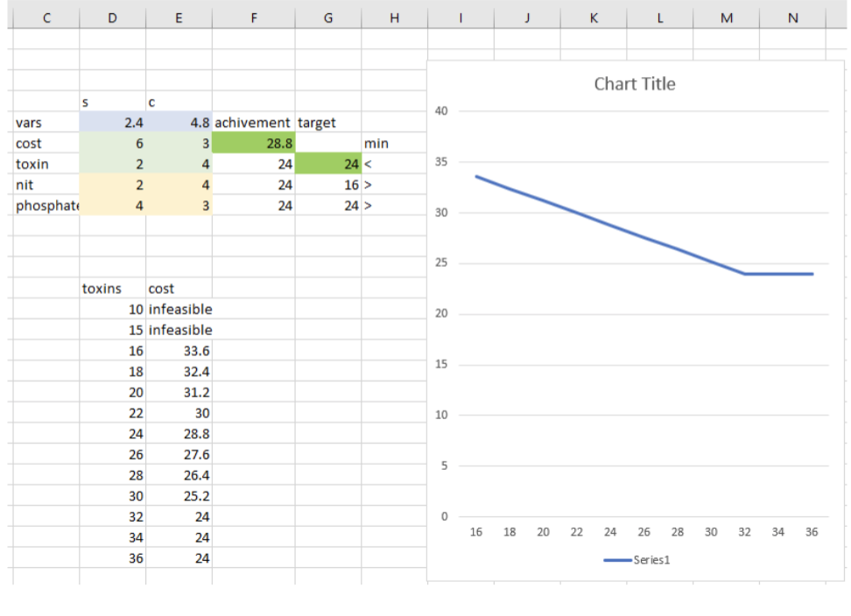Select the 'phosphate' row label
The width and height of the screenshot is (851, 616).
(46, 206)
